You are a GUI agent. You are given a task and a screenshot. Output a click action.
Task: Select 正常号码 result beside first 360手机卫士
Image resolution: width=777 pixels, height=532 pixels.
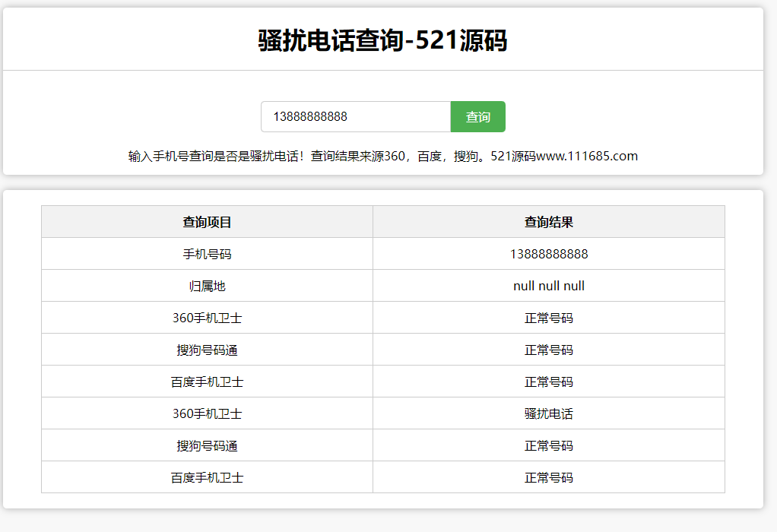[x=549, y=318]
